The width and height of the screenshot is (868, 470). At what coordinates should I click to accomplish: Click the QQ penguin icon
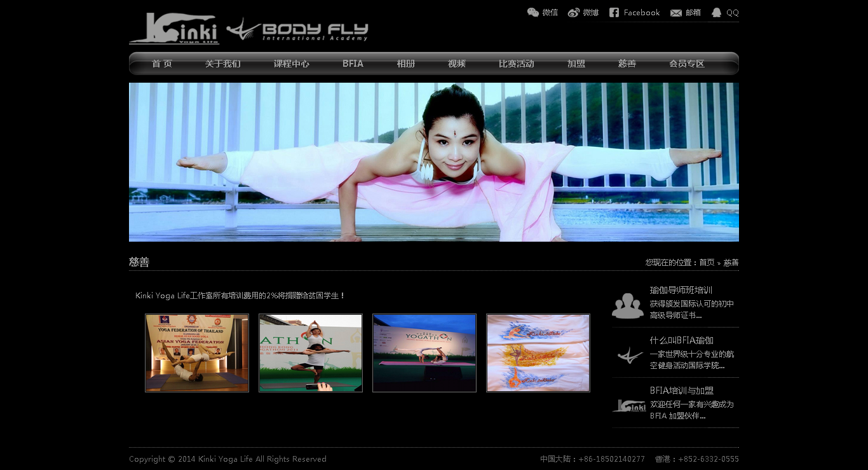click(717, 13)
